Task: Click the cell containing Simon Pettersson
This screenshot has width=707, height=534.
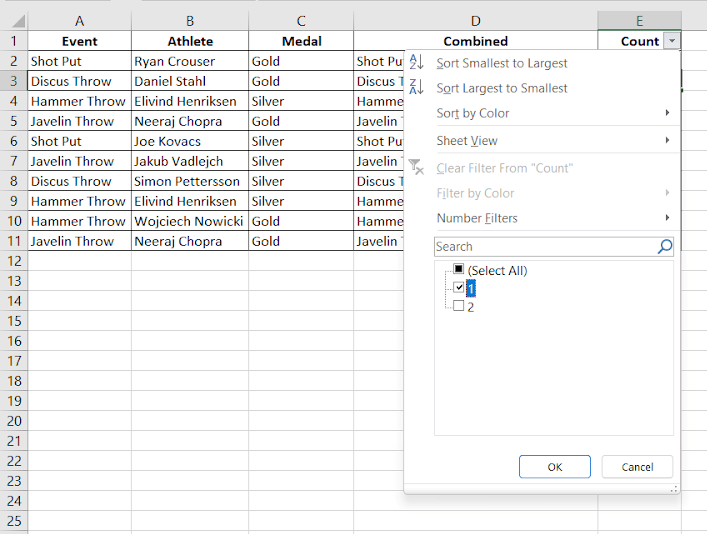Action: 190,181
